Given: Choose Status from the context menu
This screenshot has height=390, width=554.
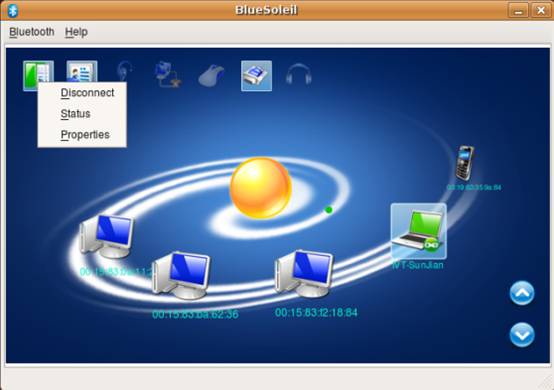Looking at the screenshot, I should pos(75,114).
